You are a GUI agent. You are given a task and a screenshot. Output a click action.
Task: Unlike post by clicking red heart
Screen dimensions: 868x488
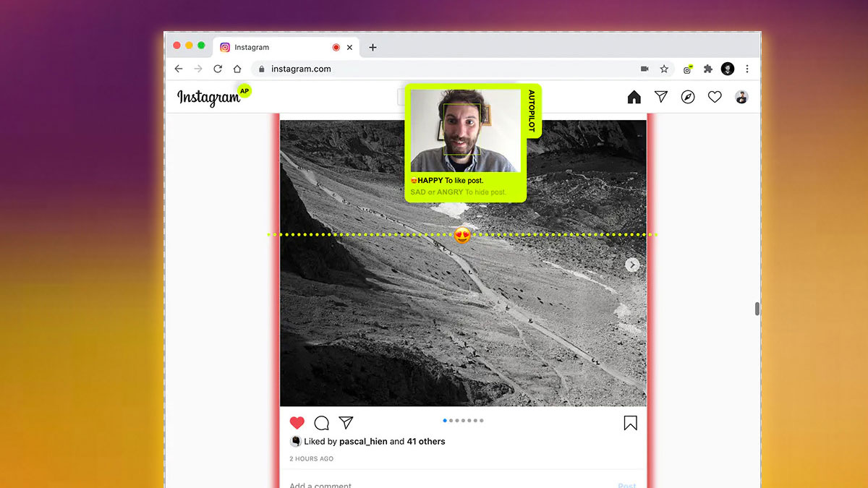297,423
